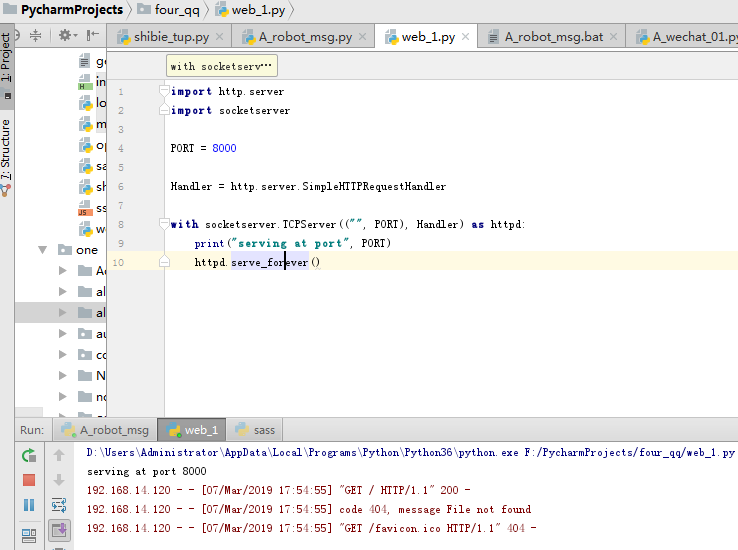The height and width of the screenshot is (550, 738).
Task: Select the web_1.py editor tab
Action: (x=428, y=37)
